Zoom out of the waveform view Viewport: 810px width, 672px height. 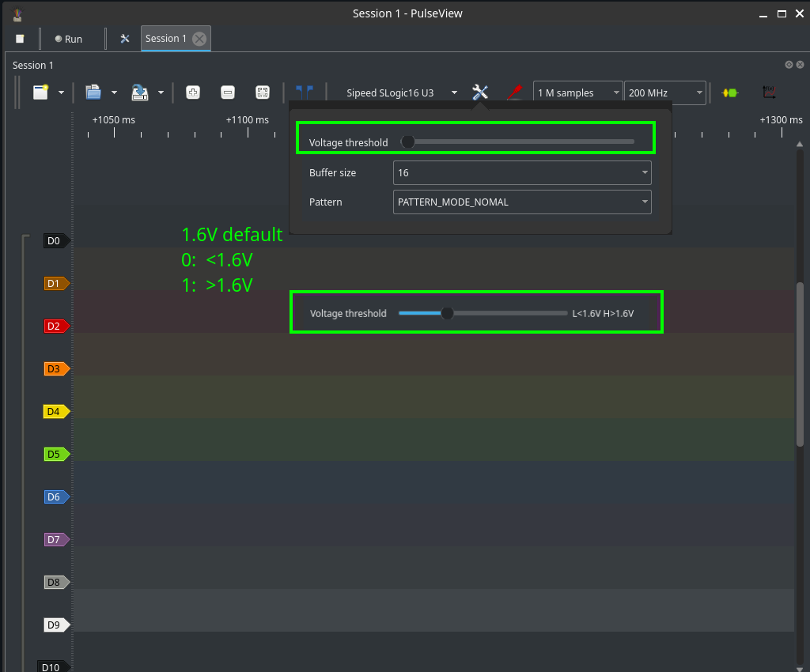228,92
